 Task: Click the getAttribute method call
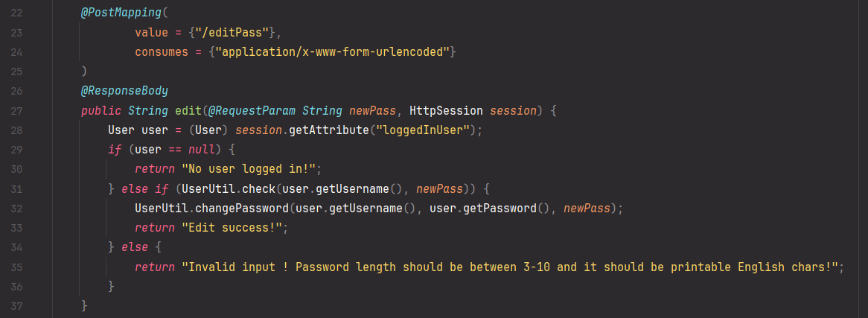[x=330, y=130]
